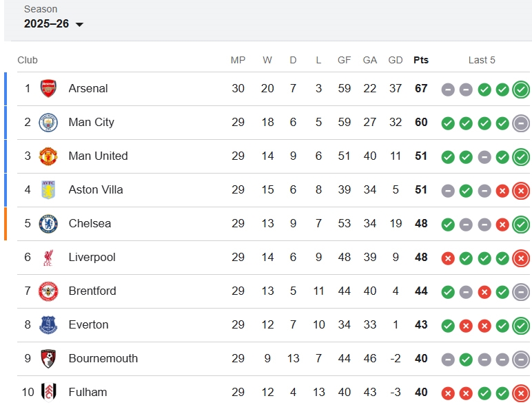The width and height of the screenshot is (532, 405).
Task: Click Aston Villa's latest loss result icon
Action: pos(521,190)
